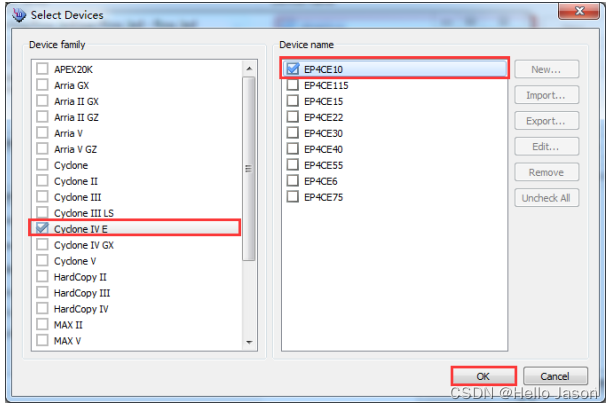
Task: Tick the Arria II GX checkbox
Action: pos(42,101)
